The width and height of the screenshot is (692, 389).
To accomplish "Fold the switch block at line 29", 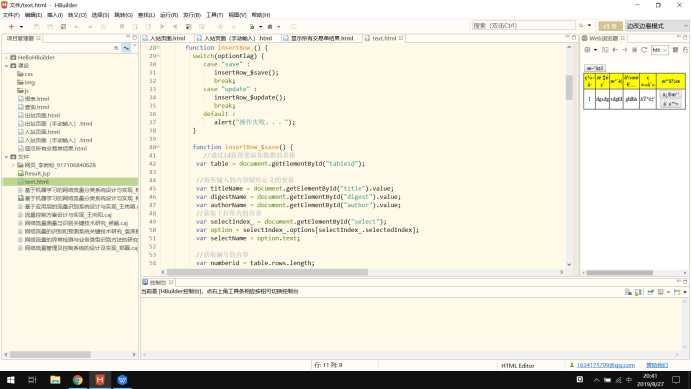I will (159, 56).
